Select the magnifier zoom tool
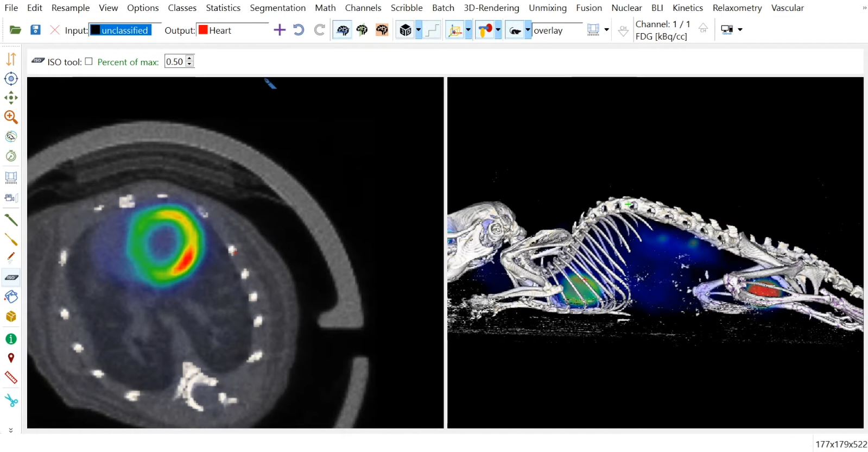This screenshot has width=868, height=452. (11, 117)
